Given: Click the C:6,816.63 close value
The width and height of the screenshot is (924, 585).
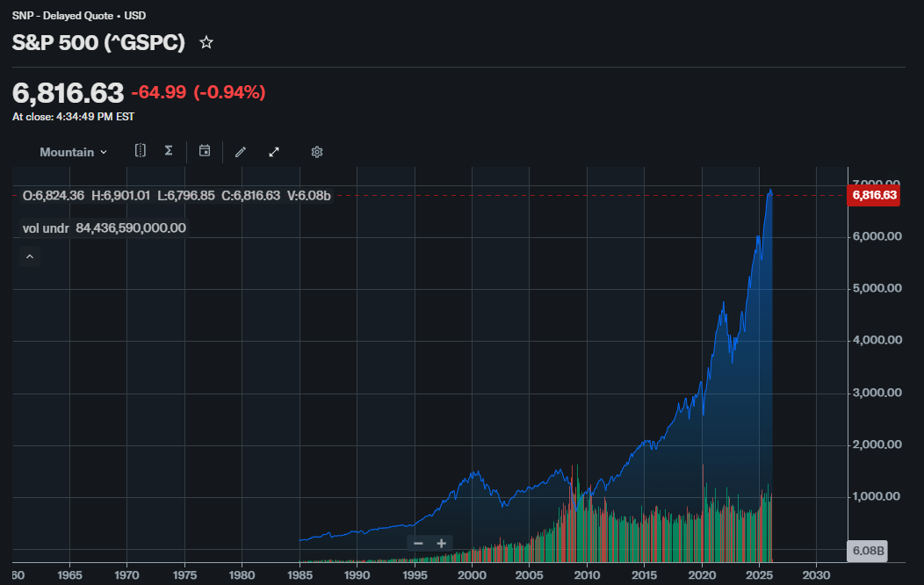Looking at the screenshot, I should click(251, 196).
